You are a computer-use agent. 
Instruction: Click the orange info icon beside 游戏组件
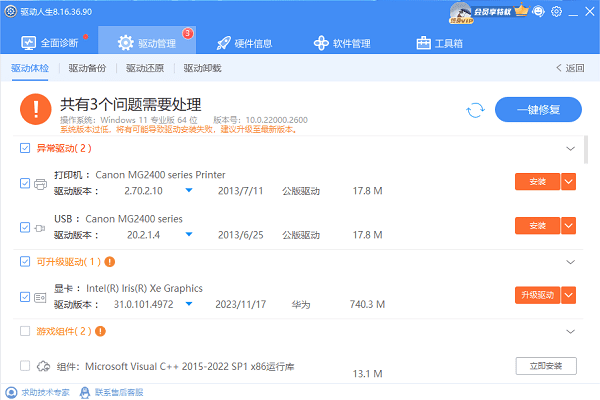100,330
